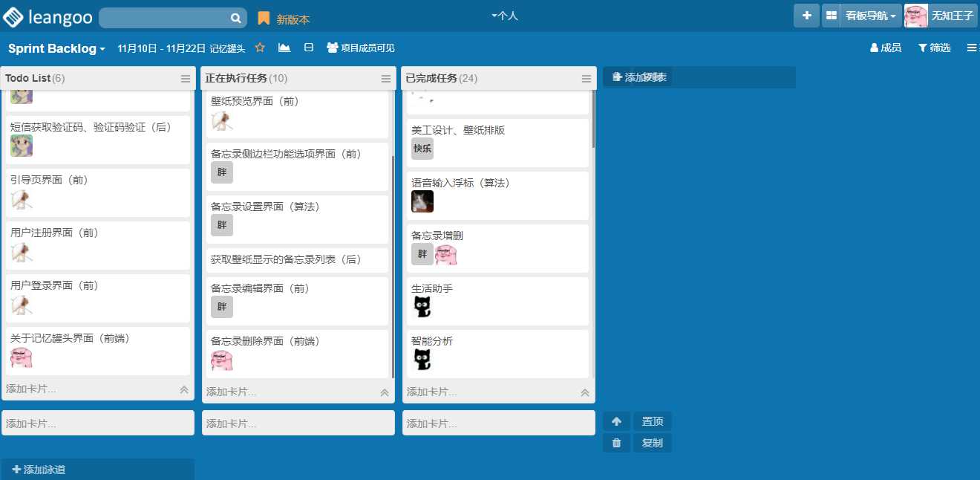Click 添加卡片 inside 已完成任务 column
980x480 pixels.
coord(432,392)
